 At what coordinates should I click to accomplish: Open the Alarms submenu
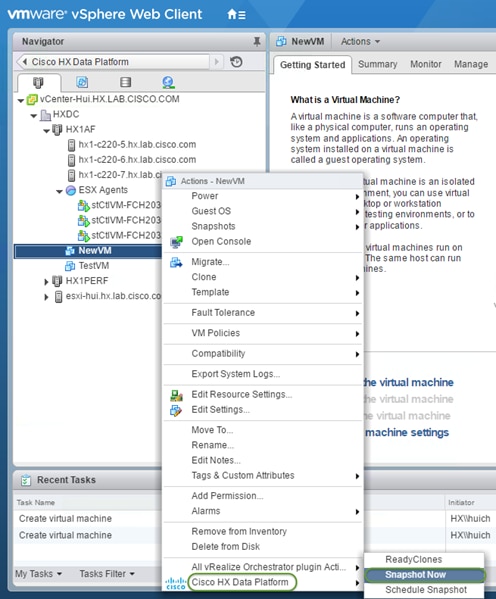coord(263,511)
